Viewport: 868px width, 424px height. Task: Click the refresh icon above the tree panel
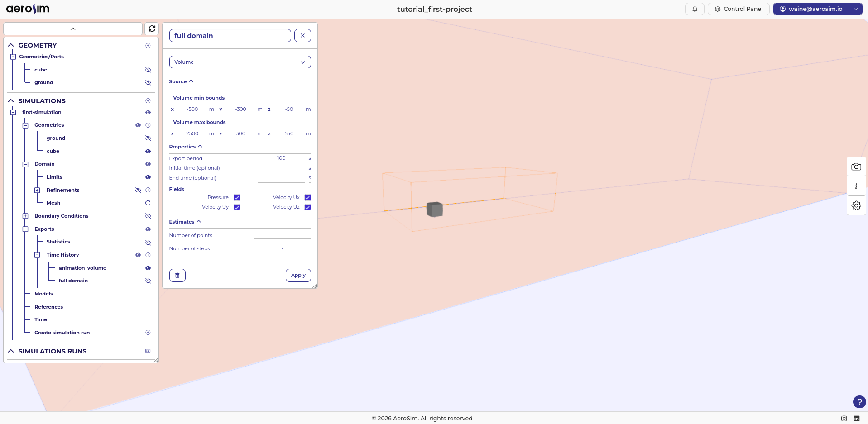[152, 29]
